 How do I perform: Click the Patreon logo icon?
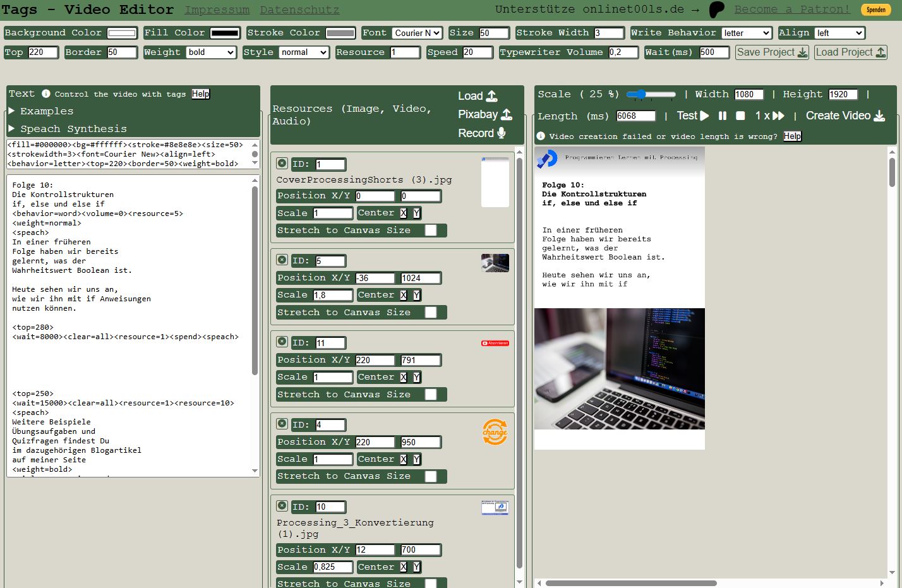pos(716,9)
